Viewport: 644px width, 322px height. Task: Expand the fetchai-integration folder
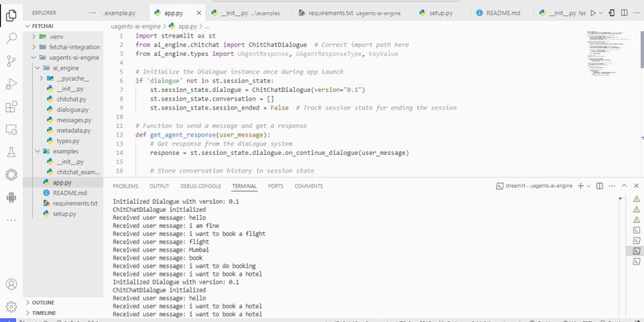[x=62, y=47]
